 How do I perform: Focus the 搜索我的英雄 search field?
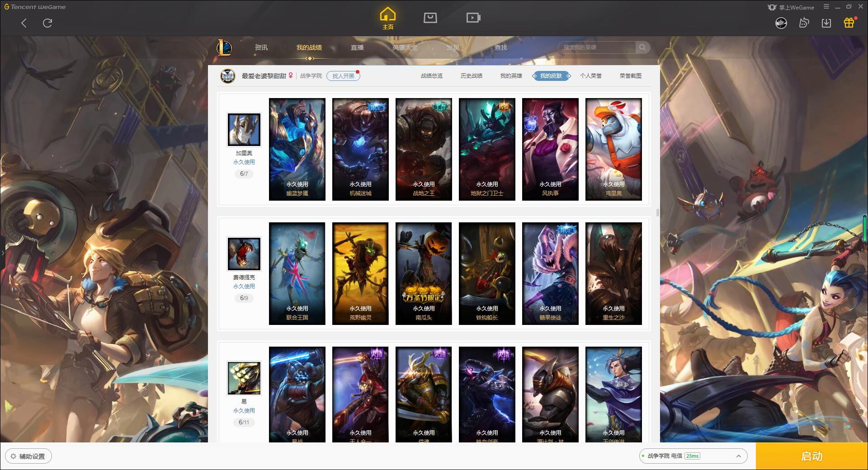[597, 47]
